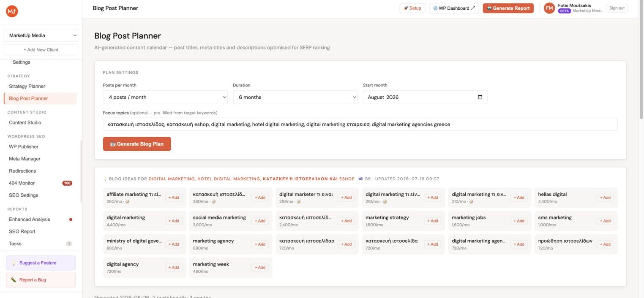Image resolution: width=644 pixels, height=298 pixels.
Task: Open WP Publisher in sidebar
Action: (x=24, y=146)
